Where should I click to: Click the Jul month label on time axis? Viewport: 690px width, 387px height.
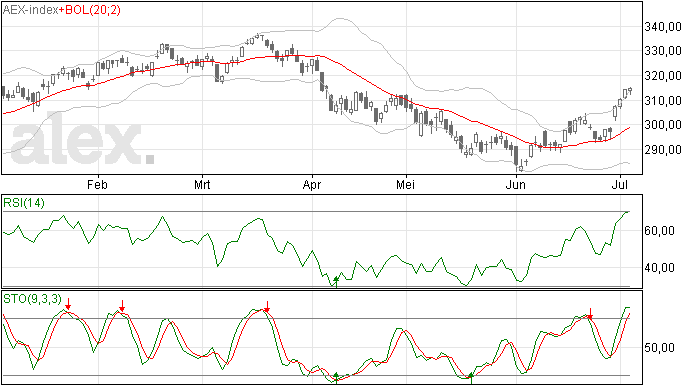(x=619, y=184)
